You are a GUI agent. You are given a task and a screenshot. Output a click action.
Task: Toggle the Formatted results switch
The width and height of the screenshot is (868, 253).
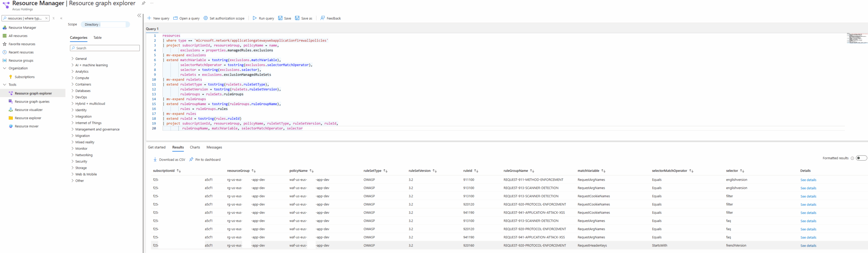[861, 158]
